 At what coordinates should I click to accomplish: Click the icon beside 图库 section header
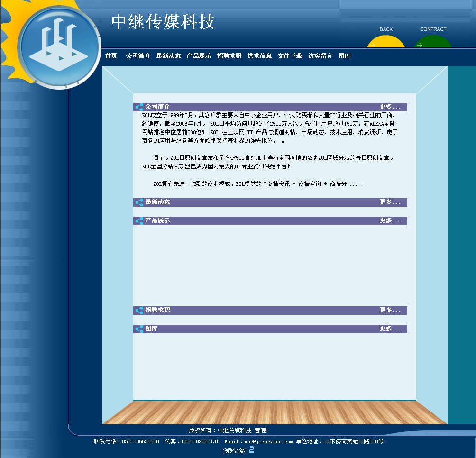(139, 329)
